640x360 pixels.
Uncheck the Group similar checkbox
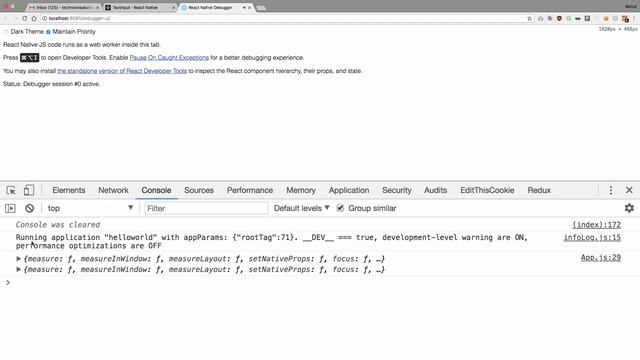tap(340, 208)
